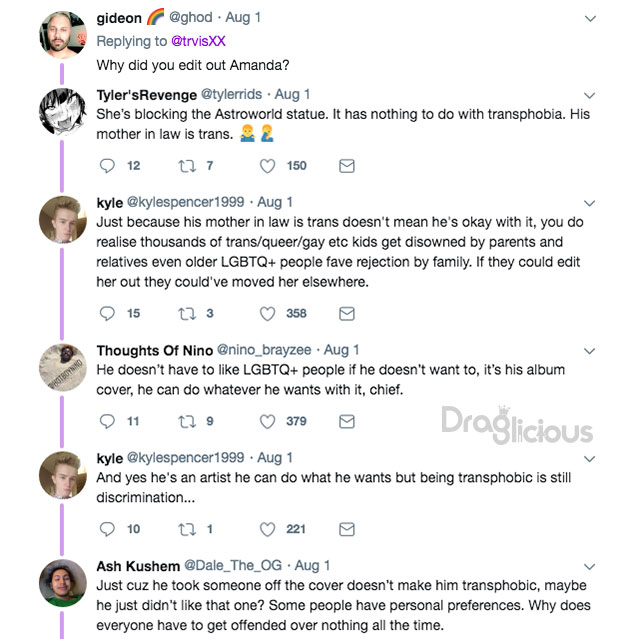Like the tweet with 150 likes
This screenshot has height=639, width=637.
pos(267,166)
